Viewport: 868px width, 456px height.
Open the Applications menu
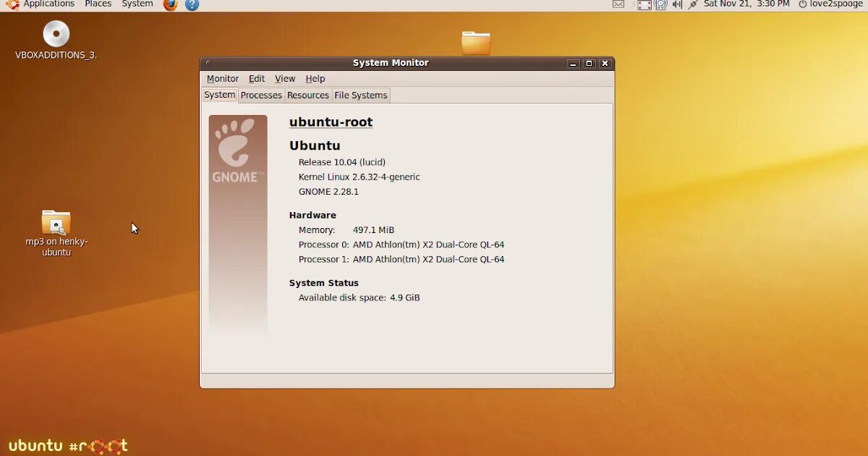48,4
